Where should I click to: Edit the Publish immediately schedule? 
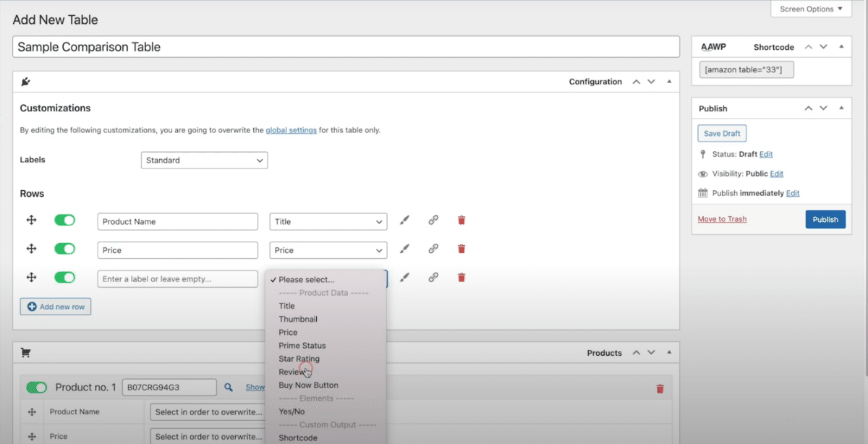tap(793, 193)
